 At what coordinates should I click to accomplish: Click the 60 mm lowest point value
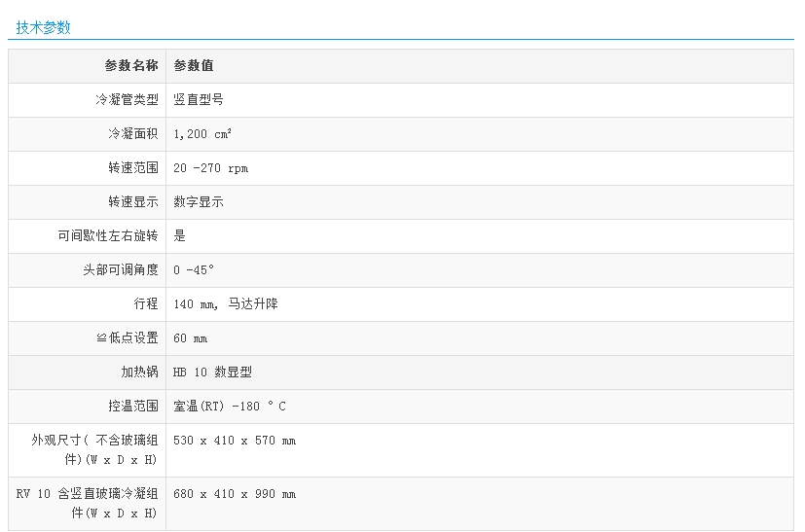[x=190, y=338]
